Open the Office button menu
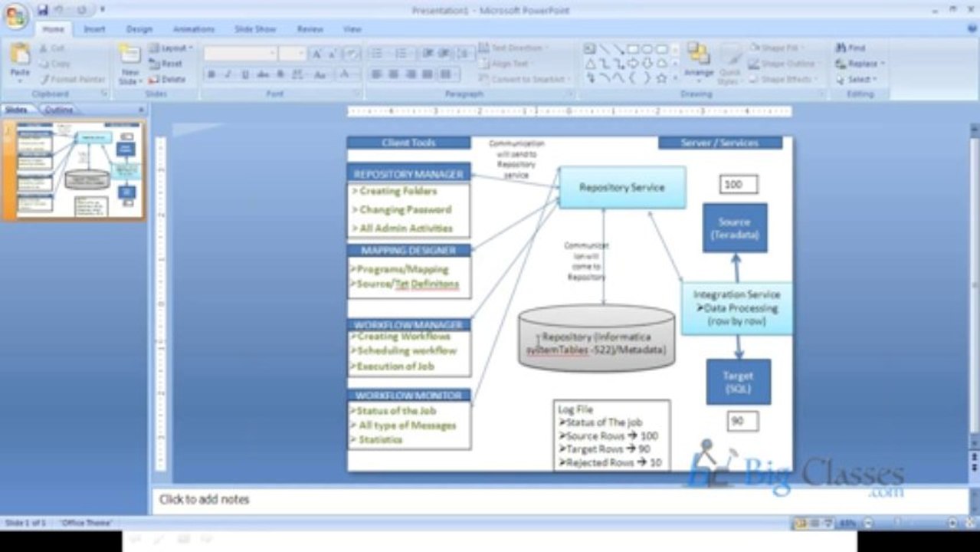The width and height of the screenshot is (980, 552). 16,17
